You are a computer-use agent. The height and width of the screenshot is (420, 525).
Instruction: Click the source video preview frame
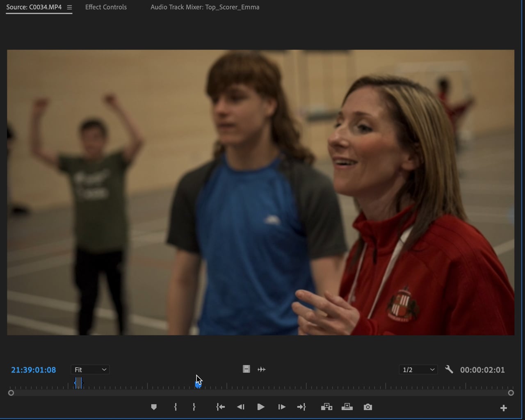tap(260, 192)
